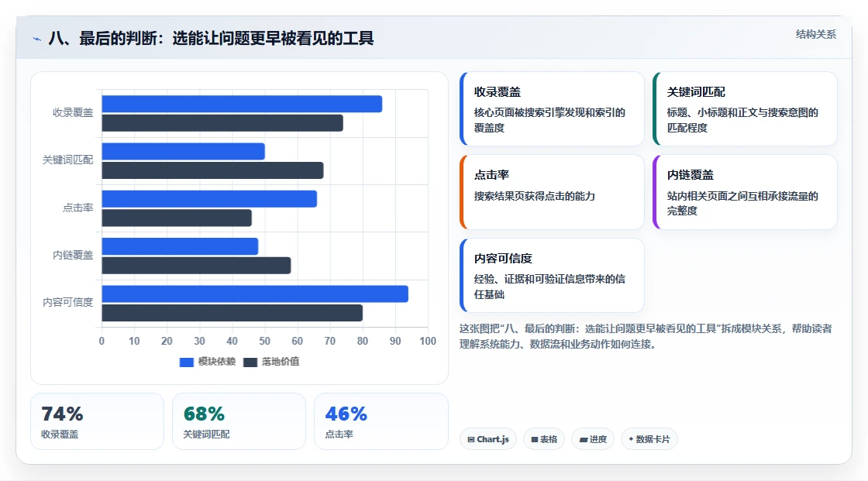The width and height of the screenshot is (868, 481).
Task: Open the 关键词匹配 description card
Action: (x=745, y=108)
